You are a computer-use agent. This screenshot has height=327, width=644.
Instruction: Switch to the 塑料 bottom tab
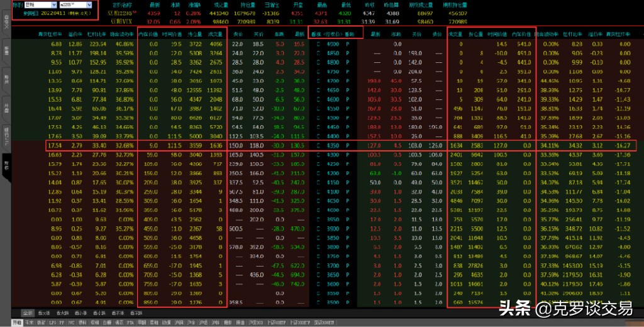click(x=82, y=323)
